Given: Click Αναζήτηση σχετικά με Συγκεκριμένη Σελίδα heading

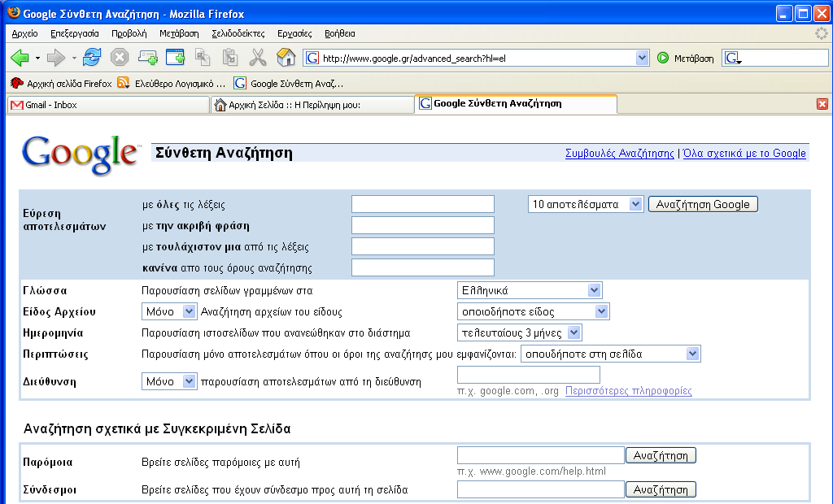Looking at the screenshot, I should click(157, 428).
